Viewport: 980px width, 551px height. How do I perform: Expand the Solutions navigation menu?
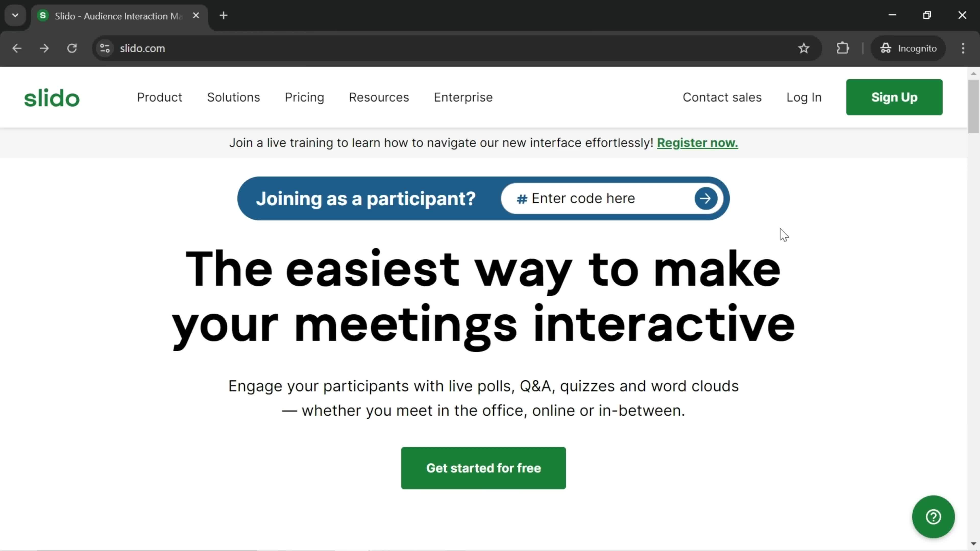(x=233, y=97)
